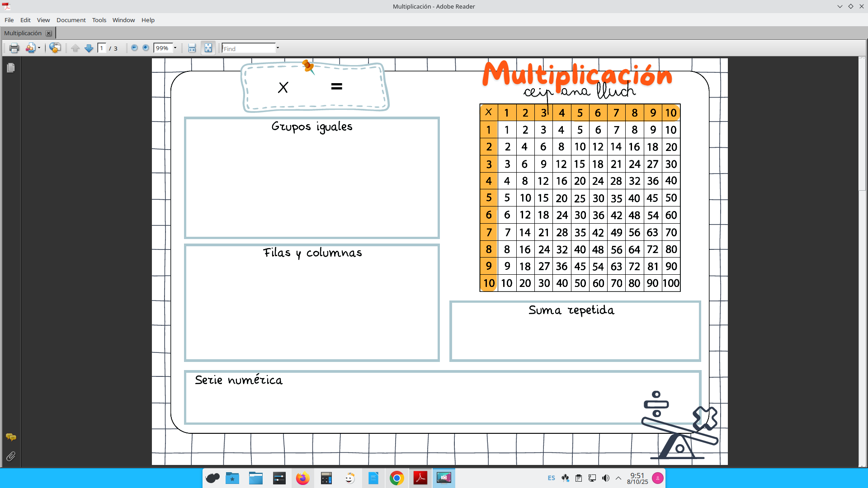Open the zoom percentage dropdown
This screenshot has width=868, height=488.
[x=176, y=47]
